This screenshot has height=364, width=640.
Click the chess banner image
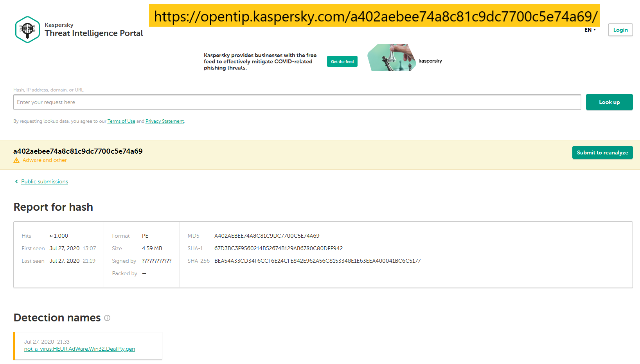pos(392,57)
